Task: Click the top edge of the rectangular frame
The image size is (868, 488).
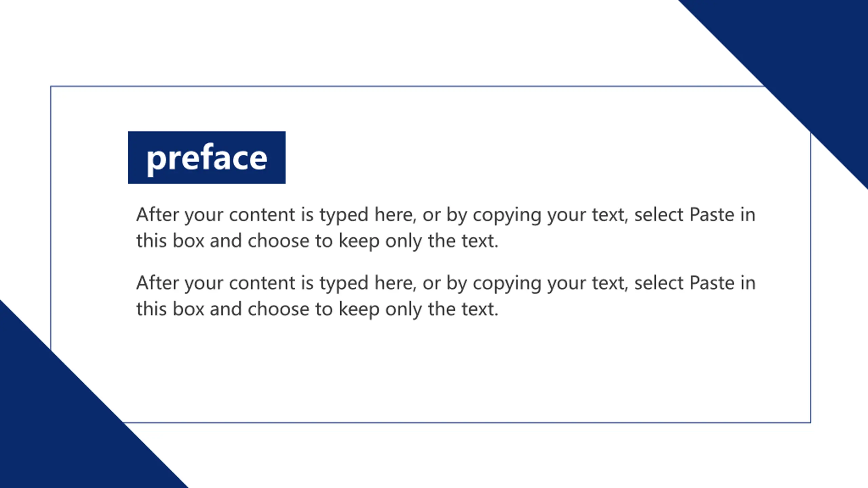Action: click(407, 87)
